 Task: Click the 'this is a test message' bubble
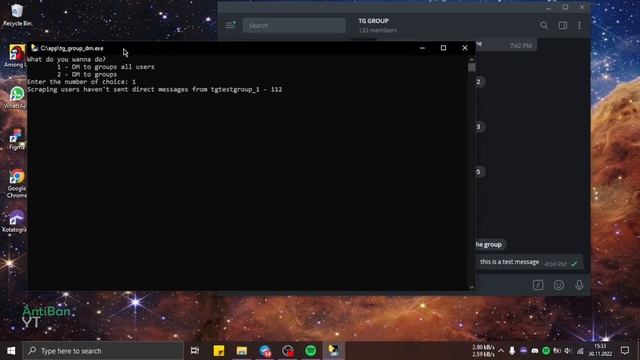tap(529, 262)
